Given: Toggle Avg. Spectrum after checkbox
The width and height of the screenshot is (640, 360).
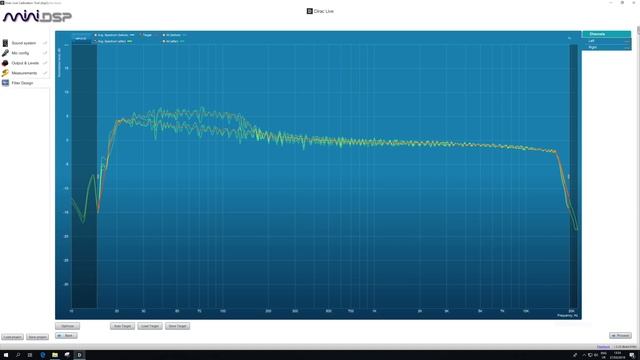Looking at the screenshot, I should click(96, 41).
